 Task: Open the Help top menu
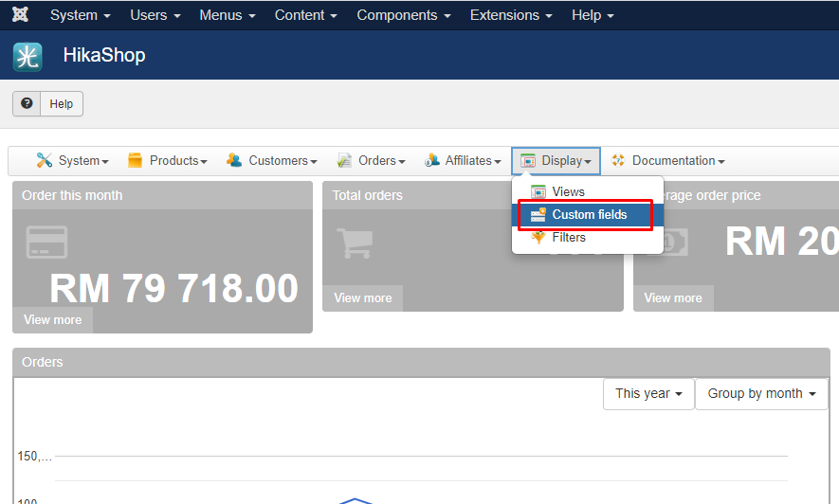(x=593, y=15)
